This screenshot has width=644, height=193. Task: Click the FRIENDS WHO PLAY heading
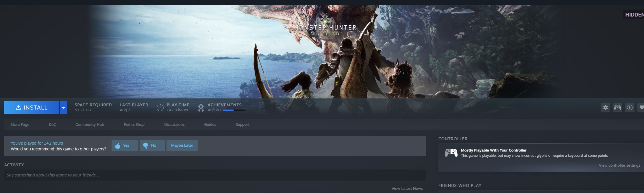[460, 185]
